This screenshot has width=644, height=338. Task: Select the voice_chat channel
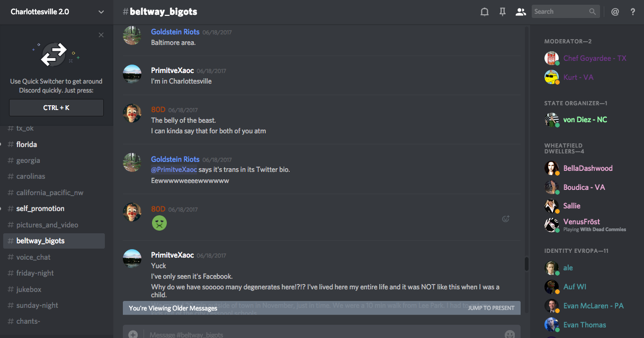click(33, 257)
